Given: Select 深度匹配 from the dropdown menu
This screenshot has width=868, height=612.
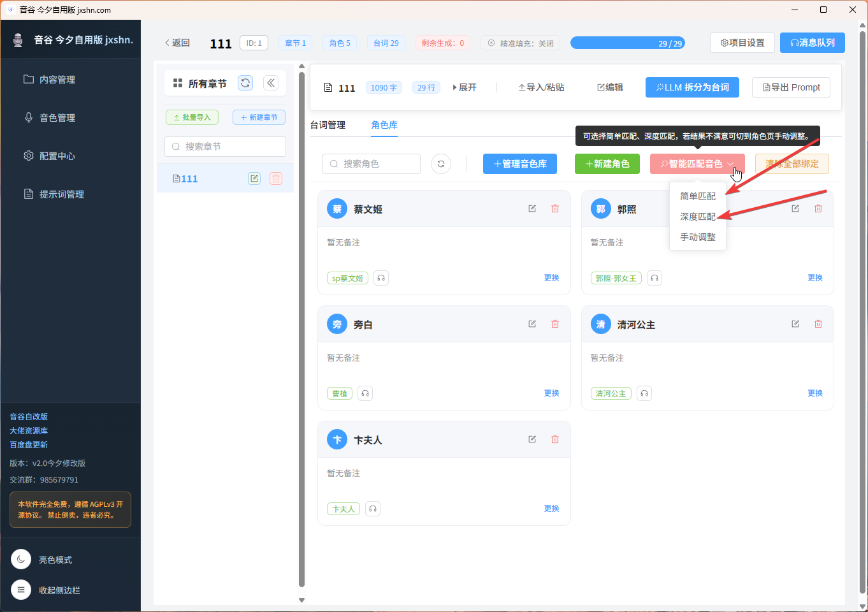Looking at the screenshot, I should point(697,217).
